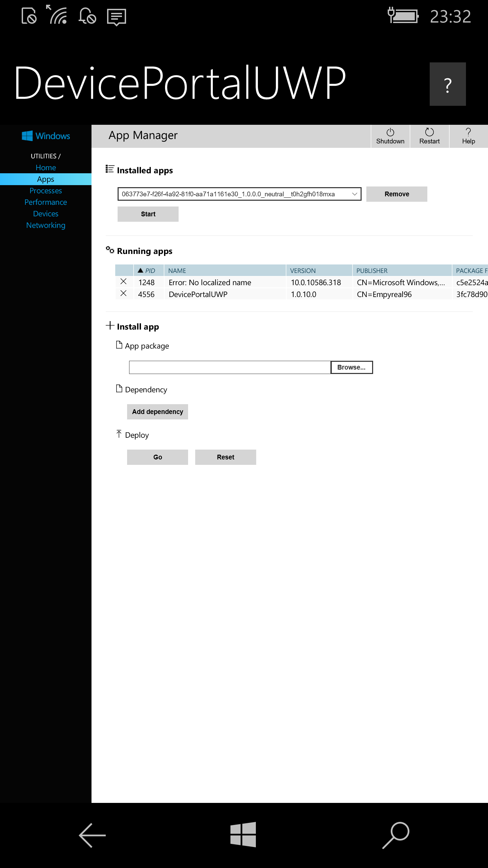Tap the muted bell status icon
Viewport: 488px width, 868px height.
tap(87, 16)
